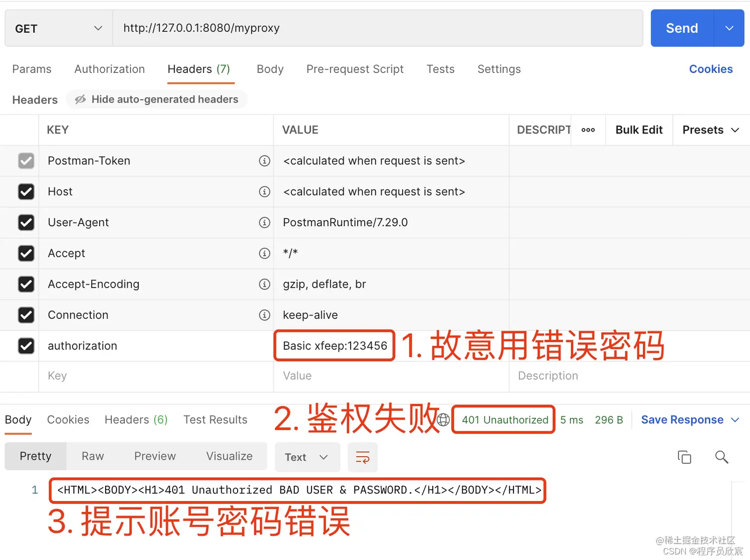Switch to the Params tab
The width and height of the screenshot is (750, 560).
point(32,69)
